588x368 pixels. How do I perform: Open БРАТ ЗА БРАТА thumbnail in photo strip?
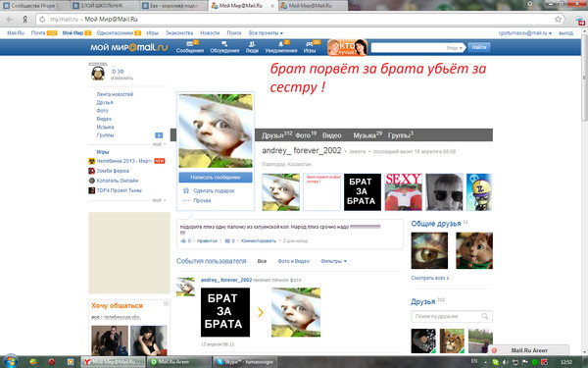pyautogui.click(x=363, y=192)
